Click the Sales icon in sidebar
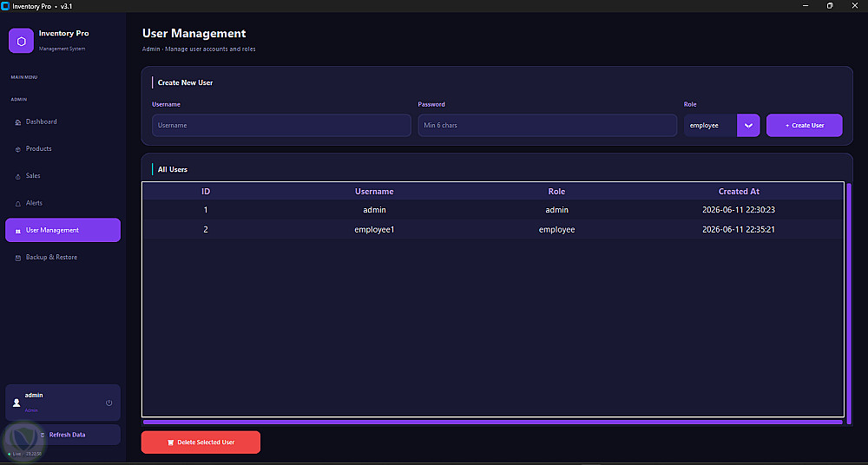This screenshot has height=465, width=868. pos(17,177)
